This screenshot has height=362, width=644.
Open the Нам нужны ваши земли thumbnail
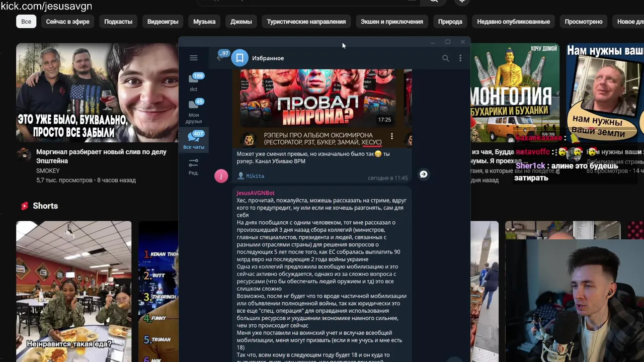(x=605, y=93)
